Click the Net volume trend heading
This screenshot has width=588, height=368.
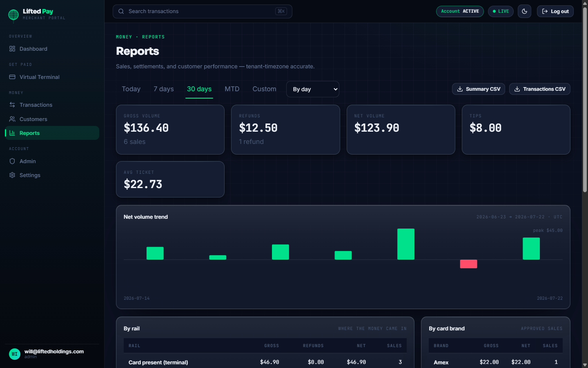pyautogui.click(x=146, y=217)
